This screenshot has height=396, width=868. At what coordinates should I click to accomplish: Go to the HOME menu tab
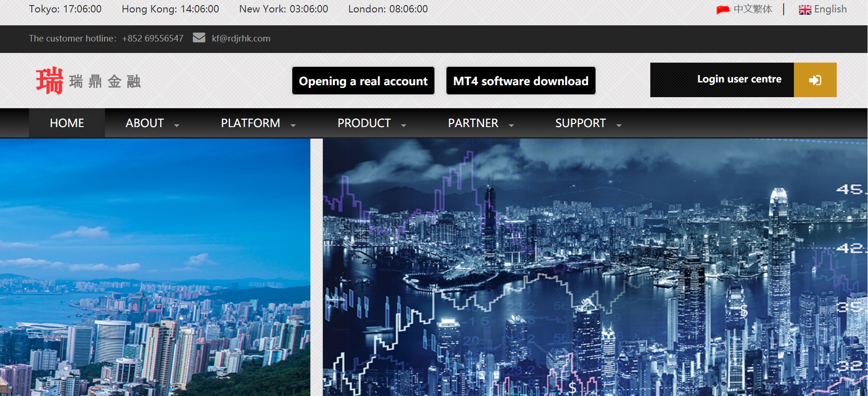(x=67, y=123)
